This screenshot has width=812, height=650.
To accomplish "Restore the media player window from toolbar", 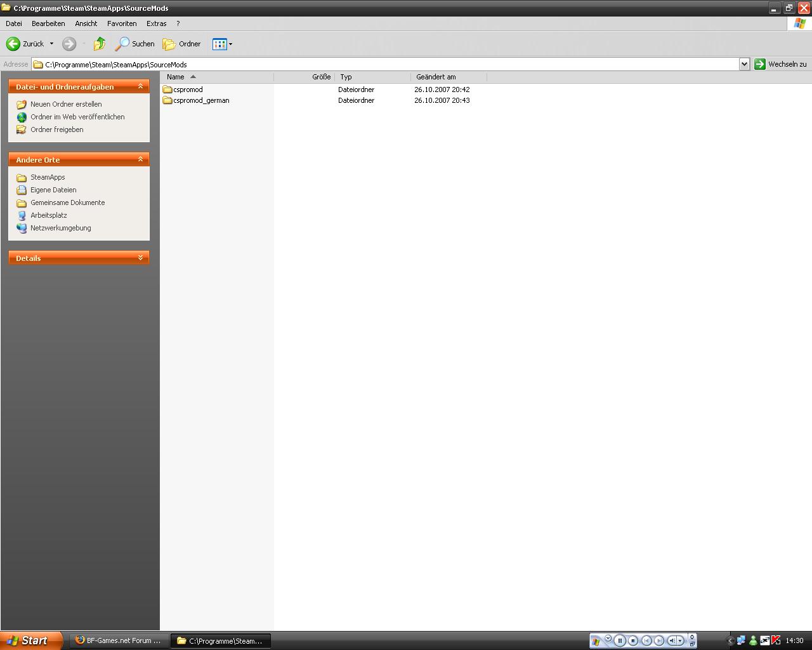I will pos(692,644).
